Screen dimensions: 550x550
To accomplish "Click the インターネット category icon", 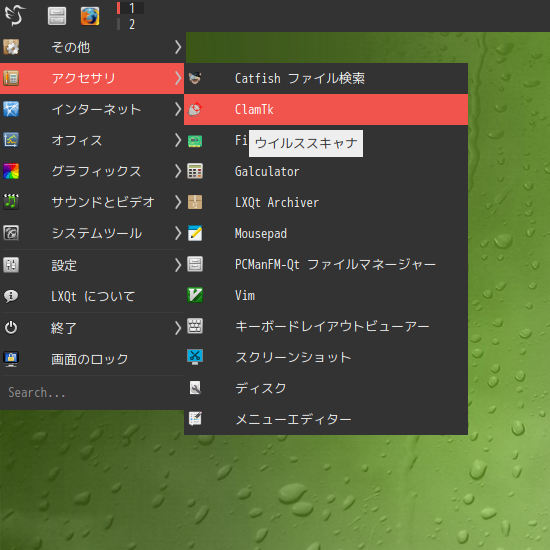I will pos(11,109).
